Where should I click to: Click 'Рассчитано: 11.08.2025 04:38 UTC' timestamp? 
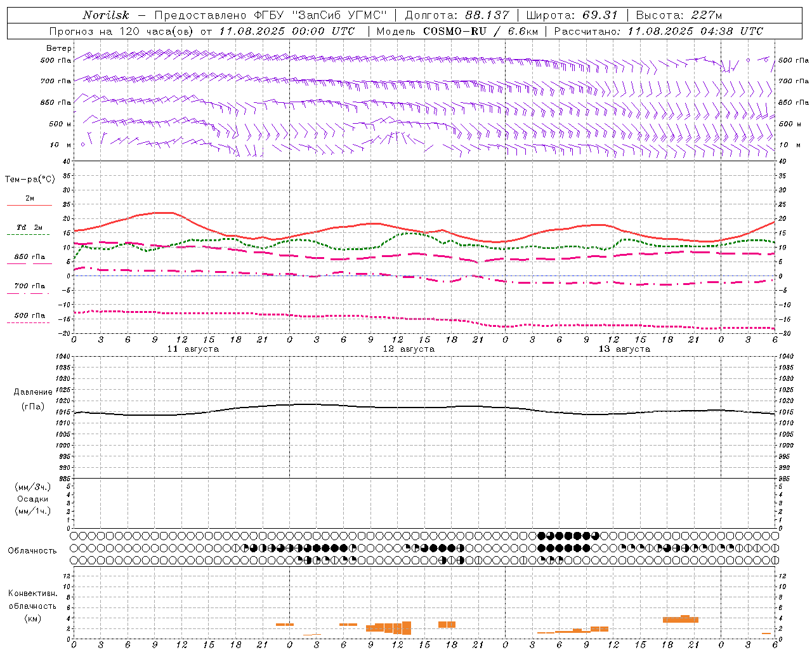(x=658, y=31)
